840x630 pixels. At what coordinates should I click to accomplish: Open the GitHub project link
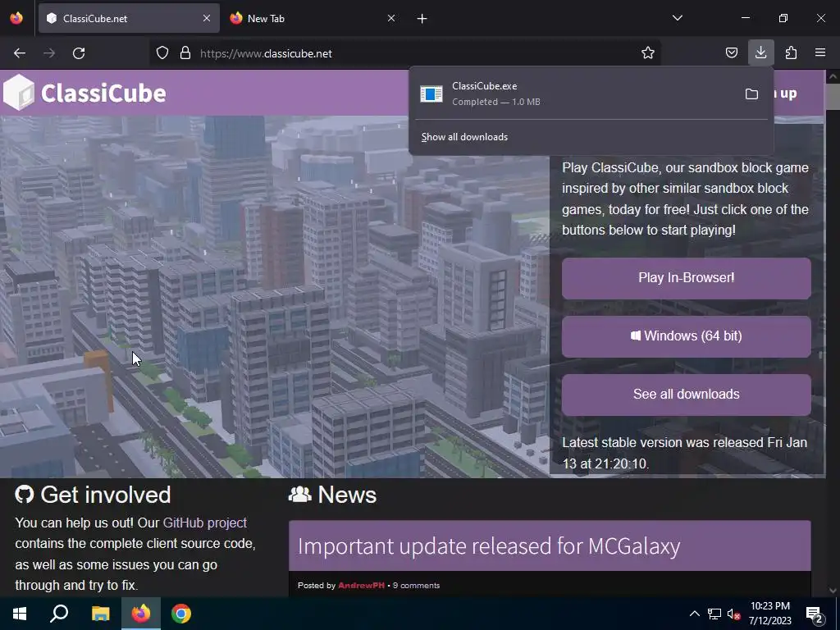point(204,523)
